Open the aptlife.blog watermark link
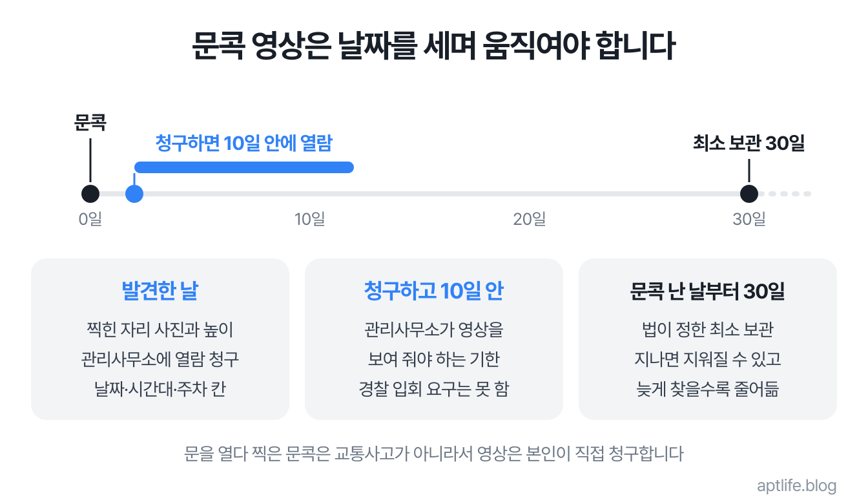The width and height of the screenshot is (868, 504). click(797, 485)
